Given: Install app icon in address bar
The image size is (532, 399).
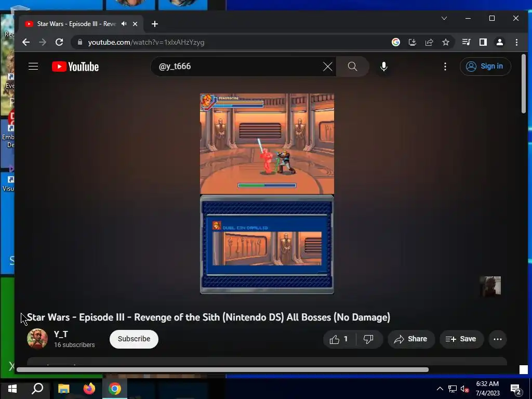Looking at the screenshot, I should point(412,42).
